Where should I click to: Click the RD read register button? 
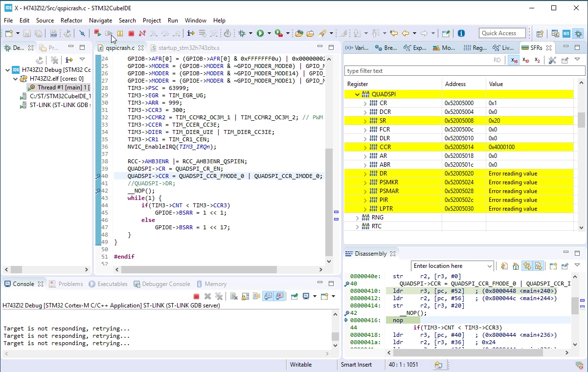click(497, 60)
